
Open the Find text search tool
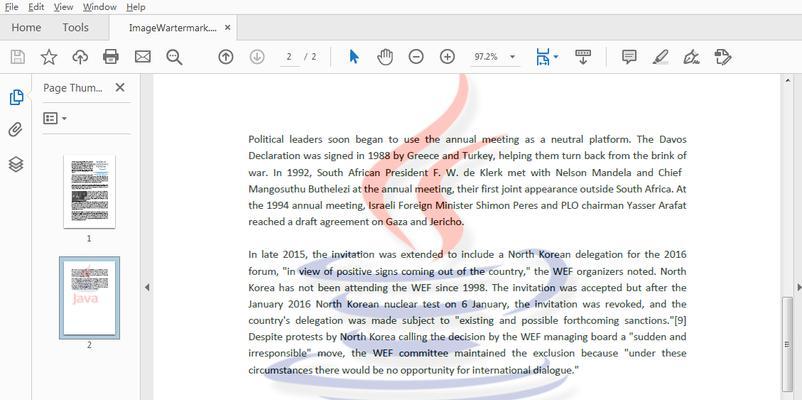(x=174, y=57)
